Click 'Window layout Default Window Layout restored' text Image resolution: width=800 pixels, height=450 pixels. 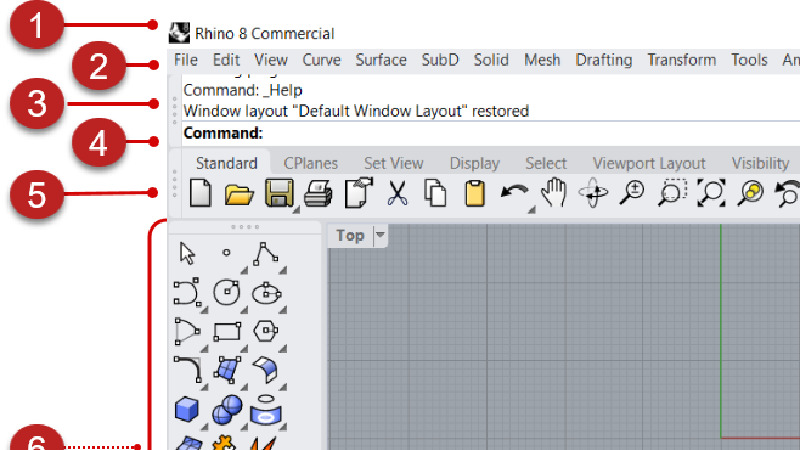356,111
